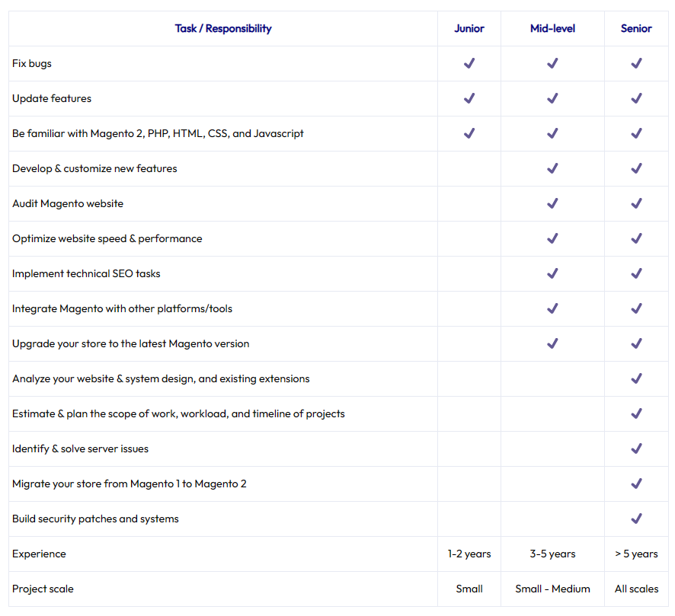675x616 pixels.
Task: Click Mid-level checkmark for Integrate Magento row
Action: click(x=552, y=309)
